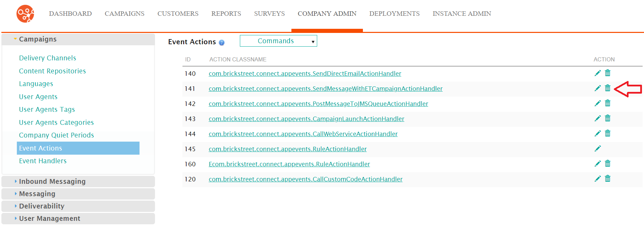The height and width of the screenshot is (227, 644).
Task: Click the ID column header
Action: (x=188, y=59)
